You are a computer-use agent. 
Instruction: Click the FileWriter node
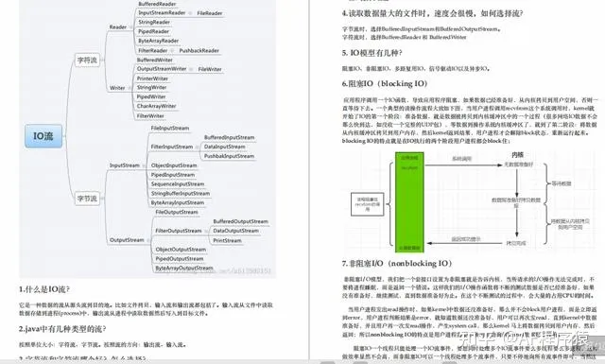[x=210, y=69]
